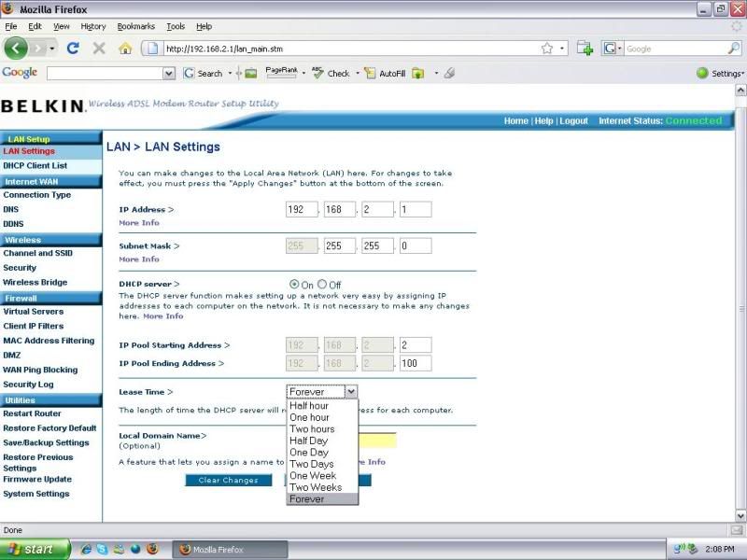The height and width of the screenshot is (560, 747).
Task: Reload the page with the refresh icon
Action: tap(73, 49)
